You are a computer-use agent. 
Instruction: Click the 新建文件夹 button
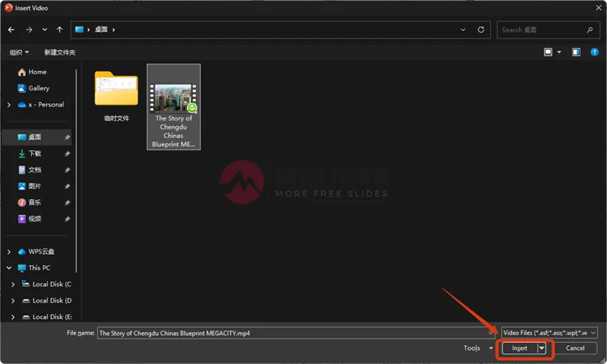click(x=59, y=52)
